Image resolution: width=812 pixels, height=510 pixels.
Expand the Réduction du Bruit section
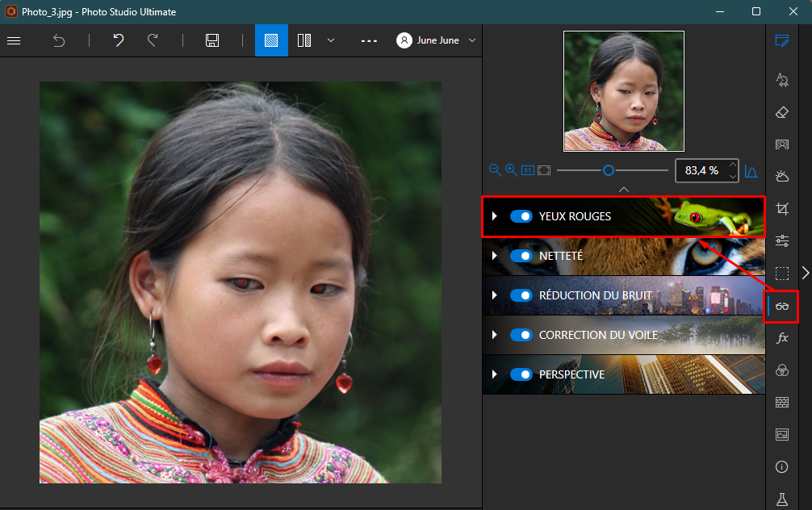pyautogui.click(x=495, y=295)
